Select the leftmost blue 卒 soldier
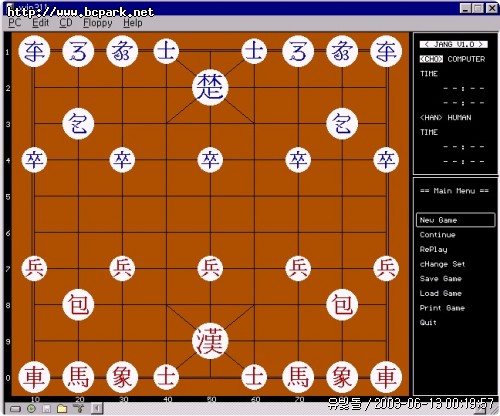The image size is (500, 416). (34, 160)
